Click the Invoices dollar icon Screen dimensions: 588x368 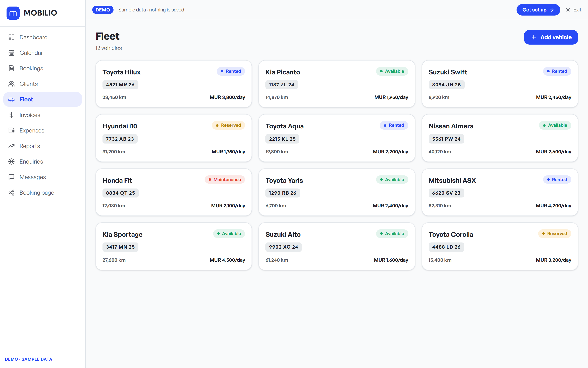tap(11, 115)
